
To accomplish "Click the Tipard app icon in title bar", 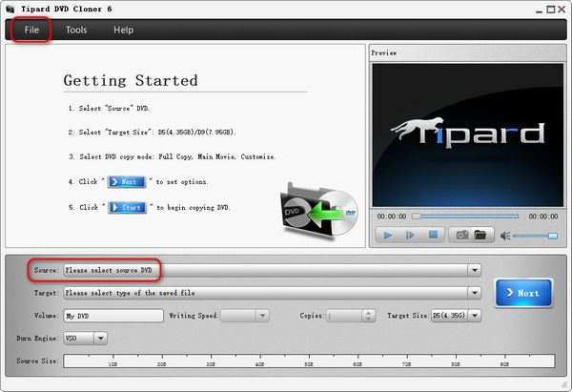I will point(10,9).
